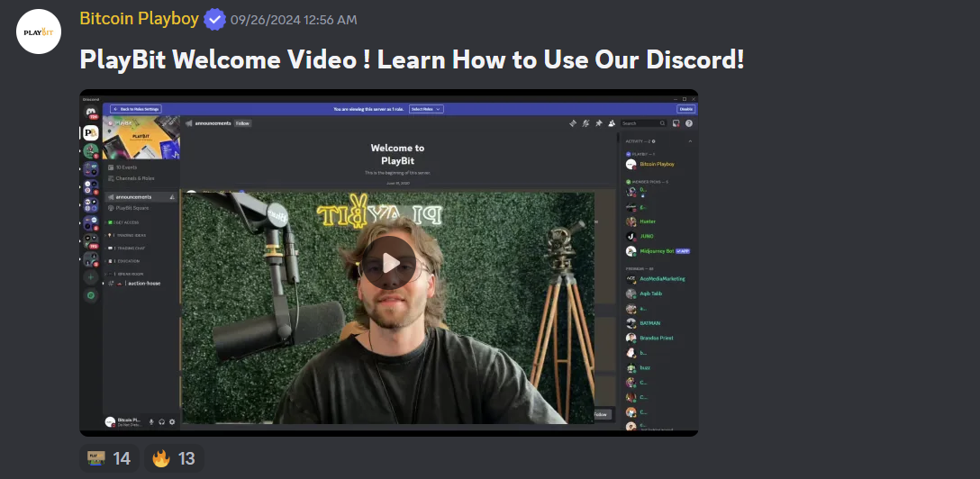Click the 'Welcome to PlayBit' heading in the video
Viewport: 980px width, 479px height.
pyautogui.click(x=397, y=154)
